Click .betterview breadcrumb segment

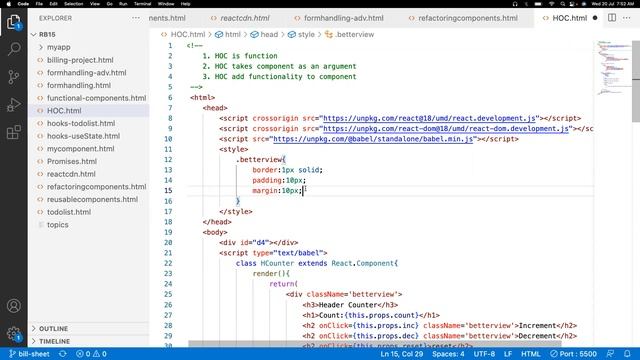(349, 35)
